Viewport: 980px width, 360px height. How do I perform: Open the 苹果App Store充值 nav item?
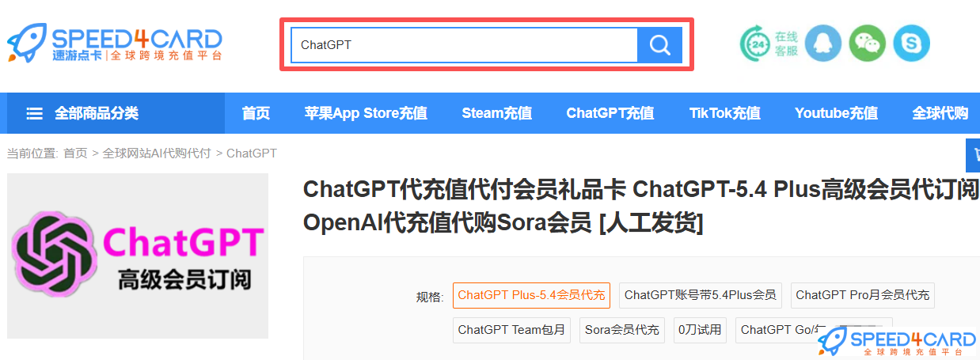[366, 113]
